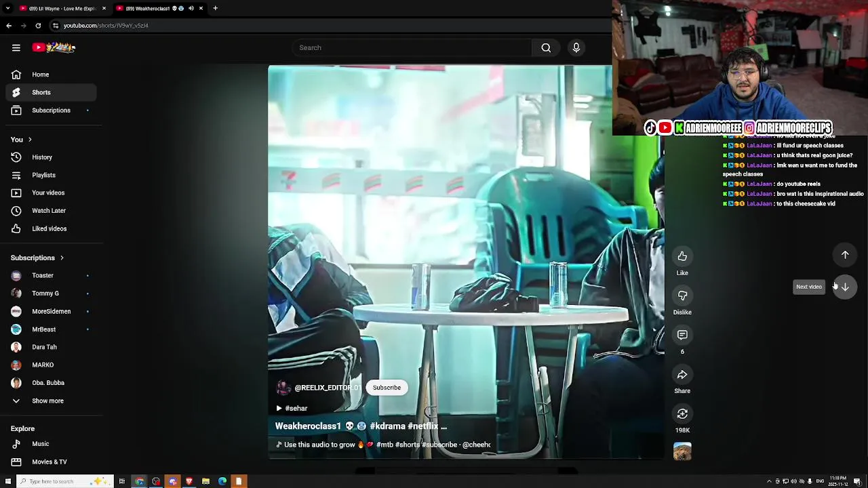Open the MoreSidemen channel
Viewport: 868px width, 488px height.
click(52, 311)
